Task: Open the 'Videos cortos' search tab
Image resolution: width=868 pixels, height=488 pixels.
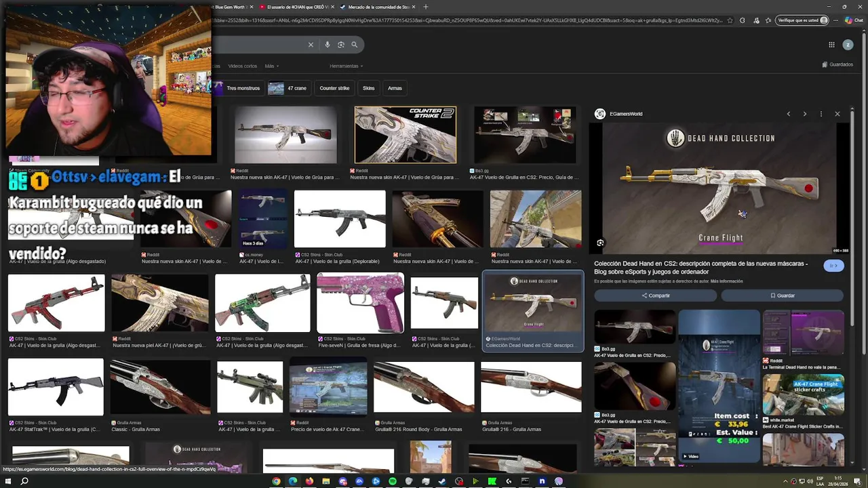Action: (x=242, y=66)
